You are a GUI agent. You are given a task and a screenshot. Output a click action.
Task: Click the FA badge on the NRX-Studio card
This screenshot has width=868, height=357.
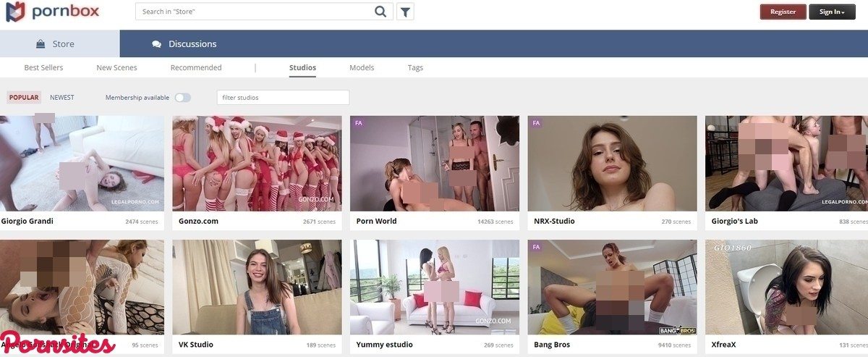pos(536,123)
